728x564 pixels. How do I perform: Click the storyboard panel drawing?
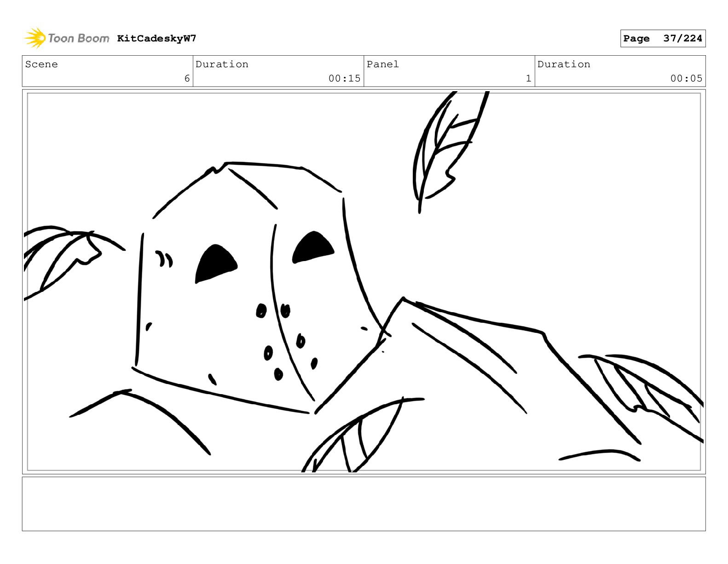pos(364,282)
